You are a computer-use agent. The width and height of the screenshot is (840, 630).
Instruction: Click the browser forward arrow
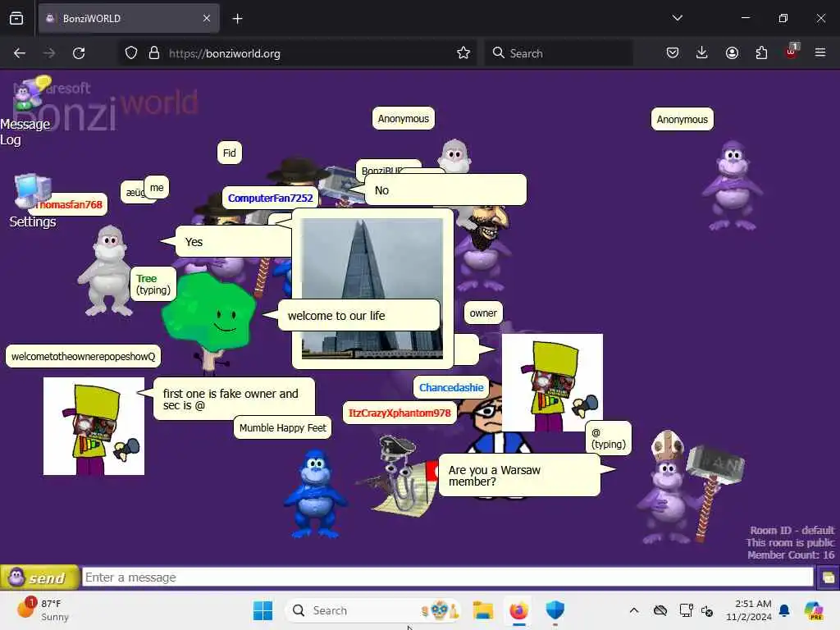(x=48, y=53)
